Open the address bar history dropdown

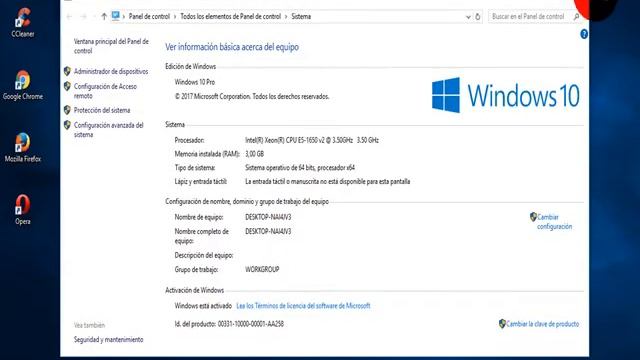point(468,17)
